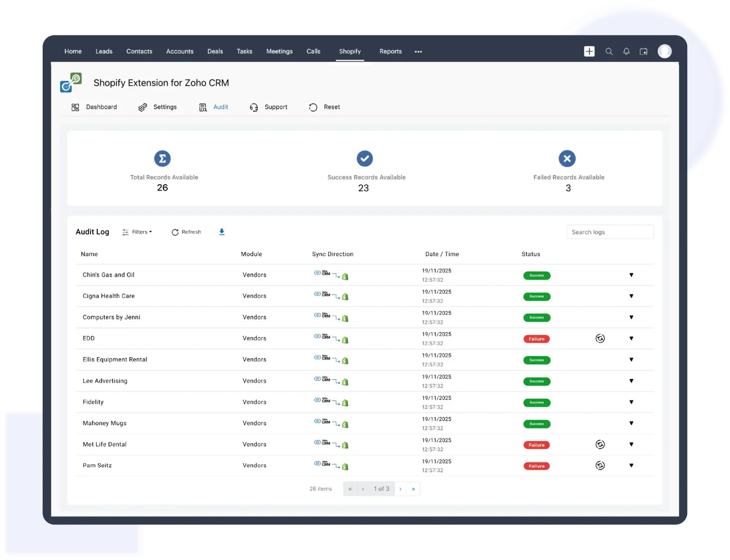Click the Failure badge for Pam Seitz

tap(537, 466)
